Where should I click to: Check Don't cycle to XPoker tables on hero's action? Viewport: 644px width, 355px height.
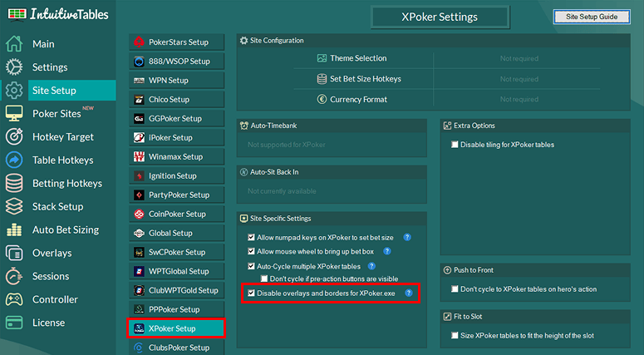click(455, 288)
